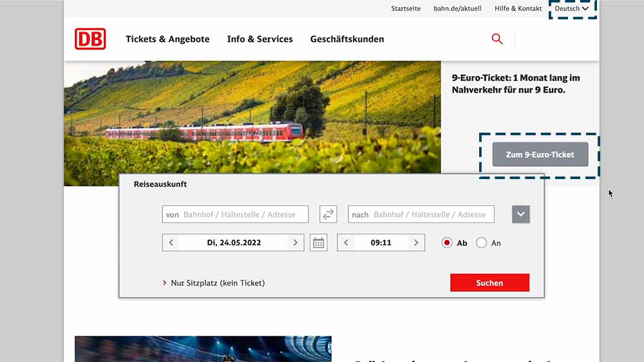
Task: Expand more search options chevron button
Action: (x=521, y=214)
